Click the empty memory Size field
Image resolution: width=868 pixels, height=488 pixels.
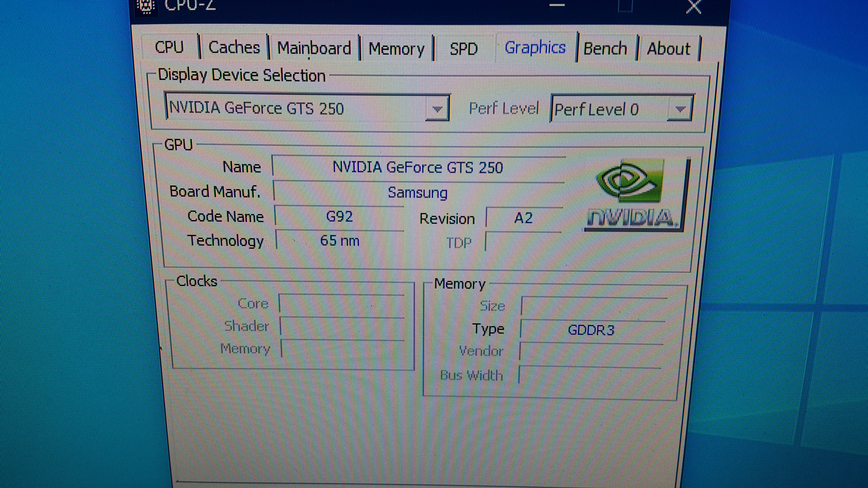tap(594, 306)
